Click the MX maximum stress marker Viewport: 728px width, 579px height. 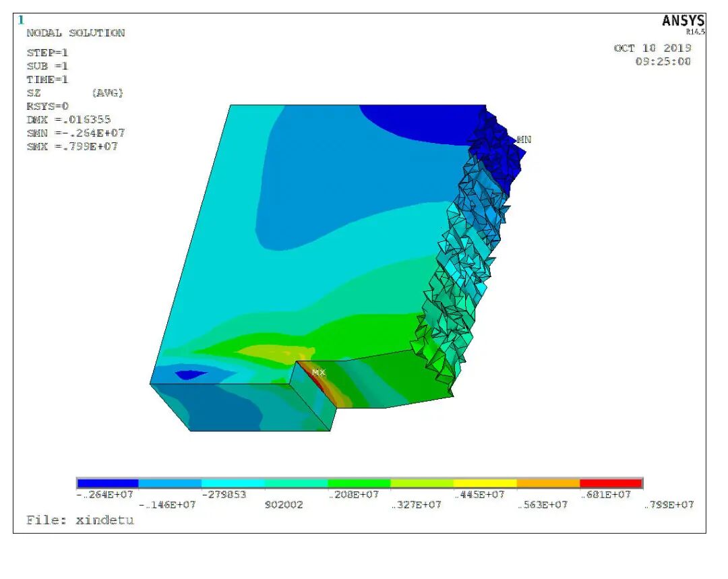click(x=319, y=372)
